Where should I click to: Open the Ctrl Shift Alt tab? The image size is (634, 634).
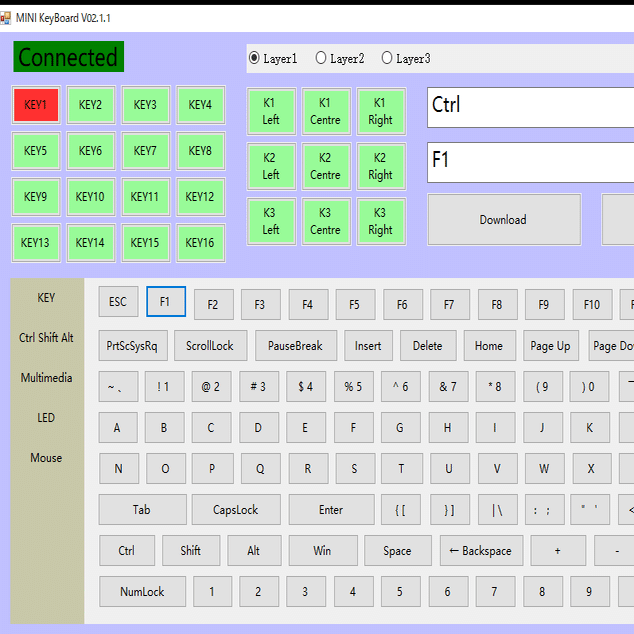point(46,338)
